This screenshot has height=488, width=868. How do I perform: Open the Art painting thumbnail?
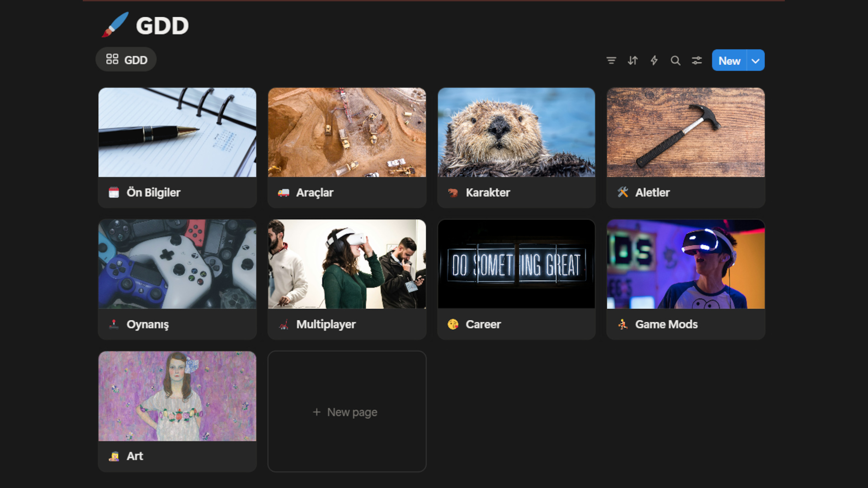coord(177,396)
